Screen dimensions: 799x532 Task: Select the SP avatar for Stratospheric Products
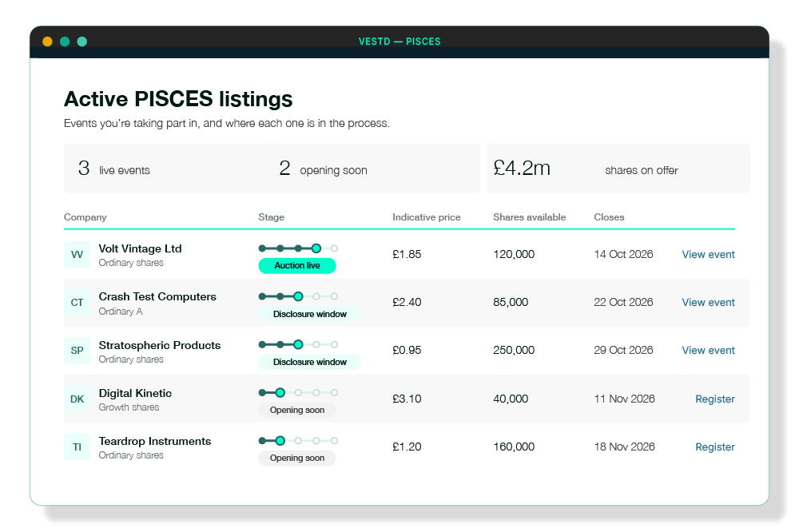click(x=77, y=350)
